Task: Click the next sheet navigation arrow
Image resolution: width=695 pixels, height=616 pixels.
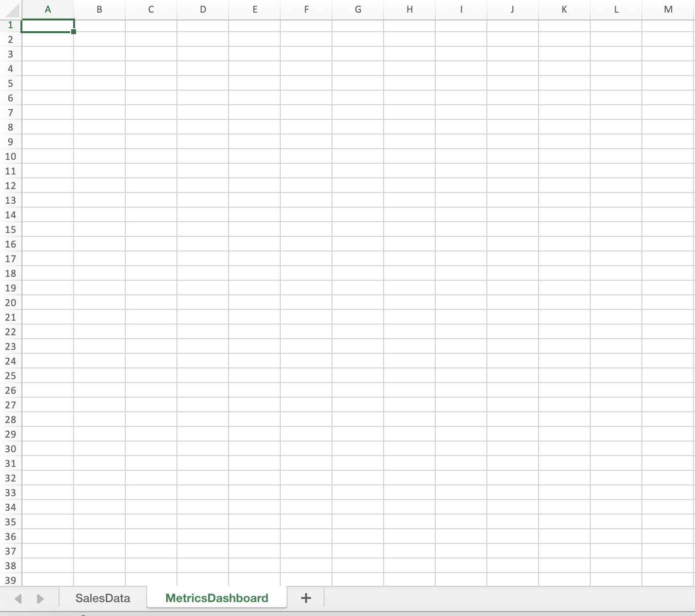Action: 40,598
